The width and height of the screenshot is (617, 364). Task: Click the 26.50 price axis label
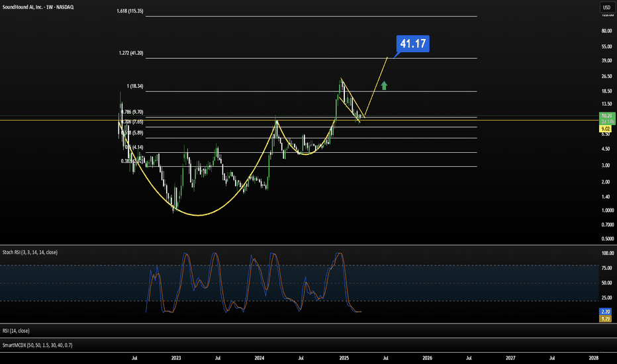tap(607, 76)
